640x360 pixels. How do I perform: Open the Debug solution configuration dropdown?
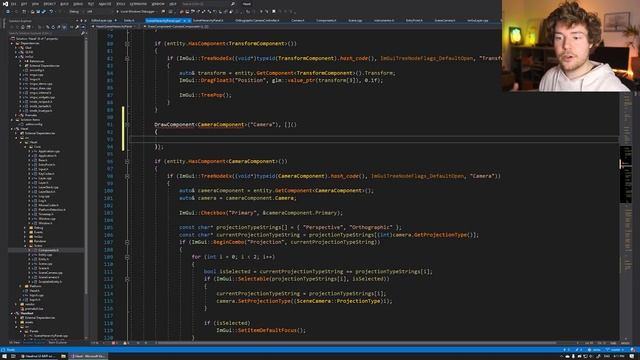click(75, 12)
